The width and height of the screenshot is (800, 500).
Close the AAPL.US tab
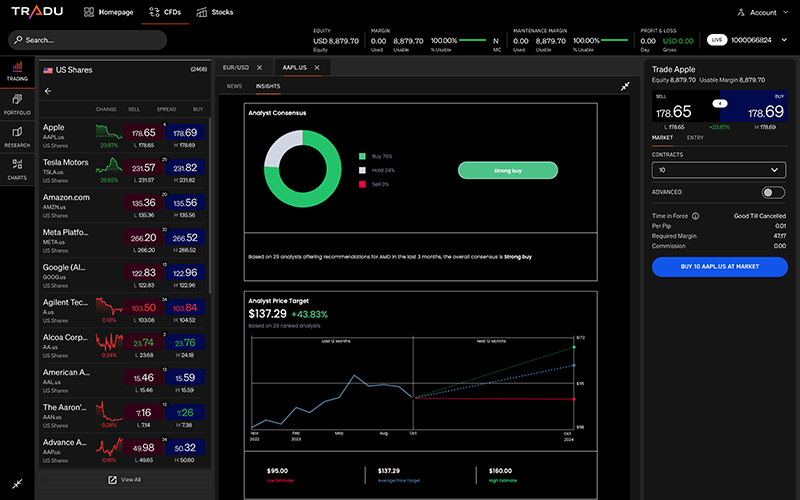[x=317, y=67]
